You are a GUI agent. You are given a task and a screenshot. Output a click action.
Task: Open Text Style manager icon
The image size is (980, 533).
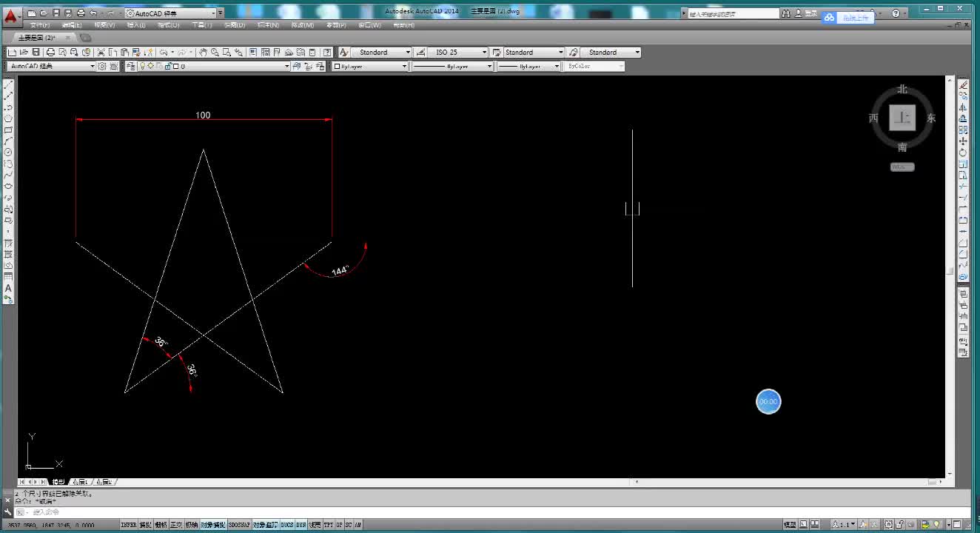pyautogui.click(x=343, y=52)
